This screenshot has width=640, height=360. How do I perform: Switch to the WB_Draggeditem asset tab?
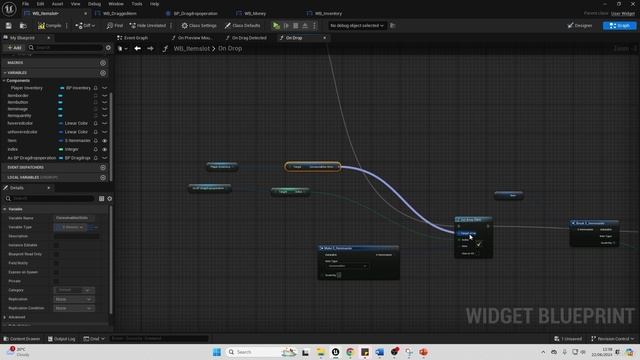coord(119,13)
